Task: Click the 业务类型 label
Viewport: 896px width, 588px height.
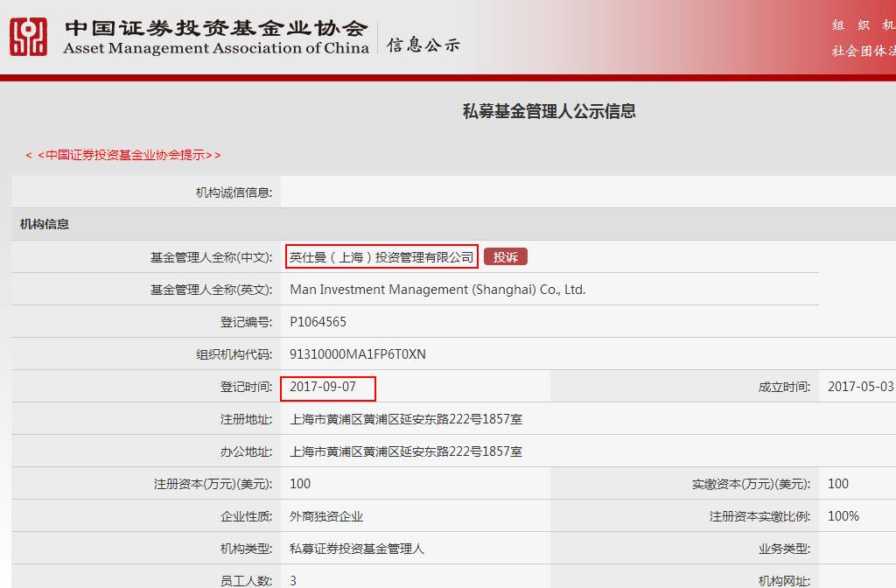Action: click(784, 549)
